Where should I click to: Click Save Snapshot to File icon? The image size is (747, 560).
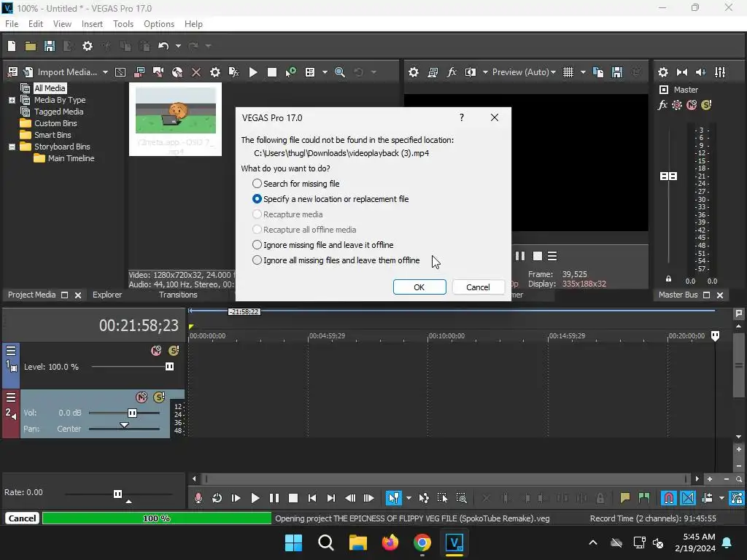(617, 72)
